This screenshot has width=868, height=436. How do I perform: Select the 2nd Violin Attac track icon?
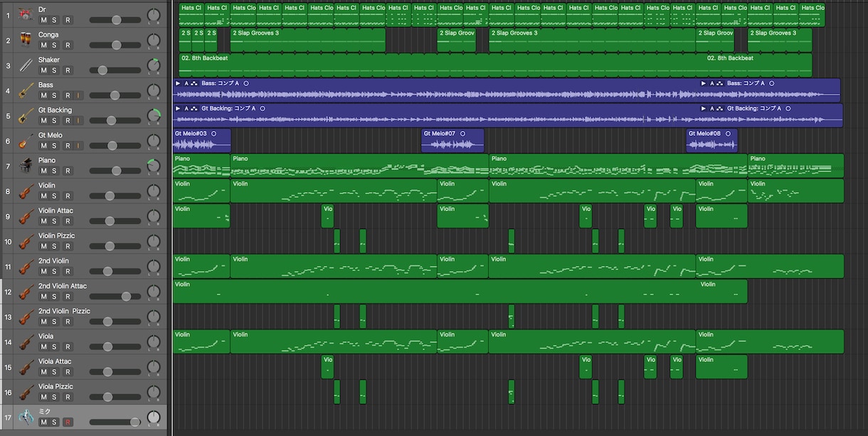(26, 291)
